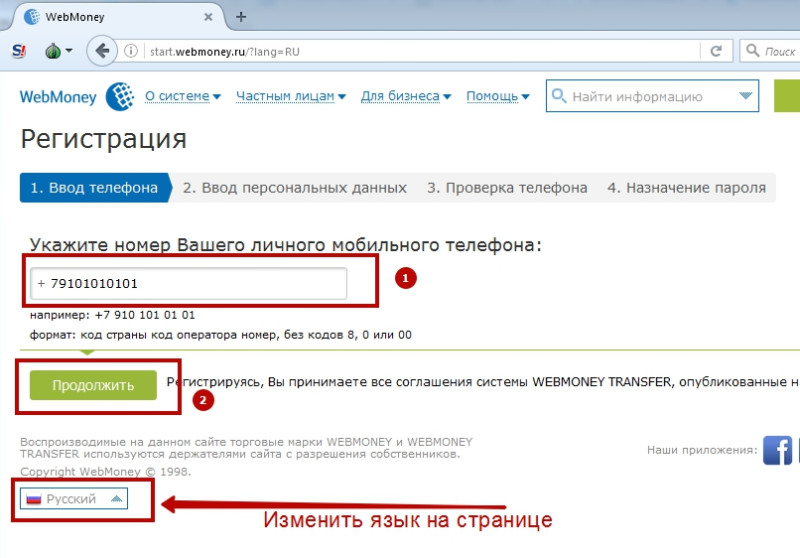Click the S! toolbar extension icon

[x=19, y=51]
